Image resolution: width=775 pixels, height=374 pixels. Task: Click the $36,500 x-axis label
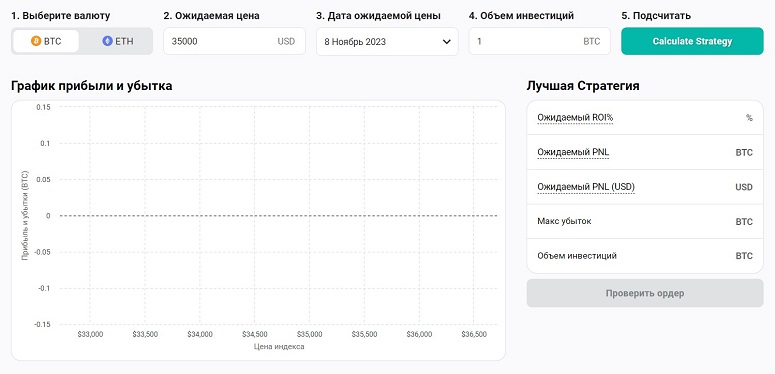tap(474, 334)
